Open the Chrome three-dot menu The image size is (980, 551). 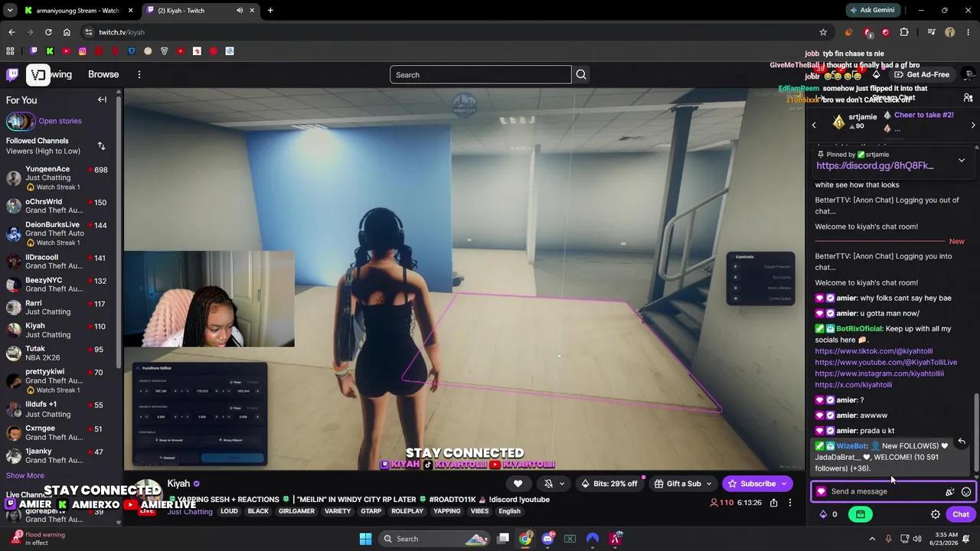(x=968, y=32)
